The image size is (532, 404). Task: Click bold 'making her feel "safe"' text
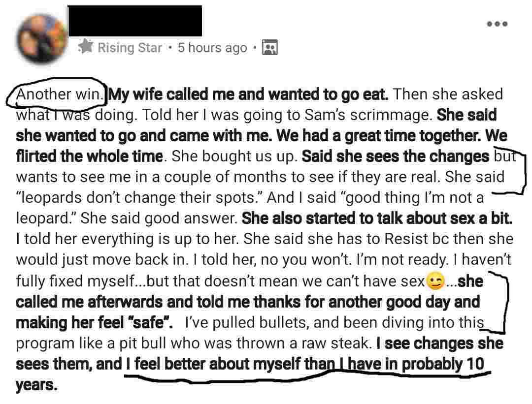coord(94,323)
